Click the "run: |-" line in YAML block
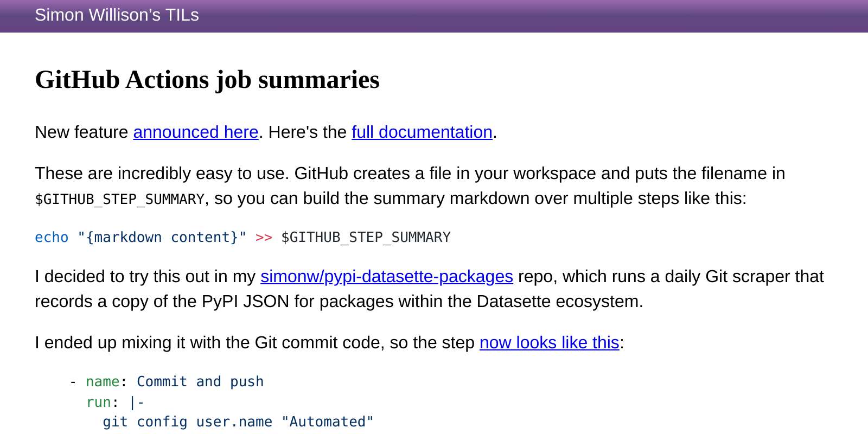 click(114, 401)
